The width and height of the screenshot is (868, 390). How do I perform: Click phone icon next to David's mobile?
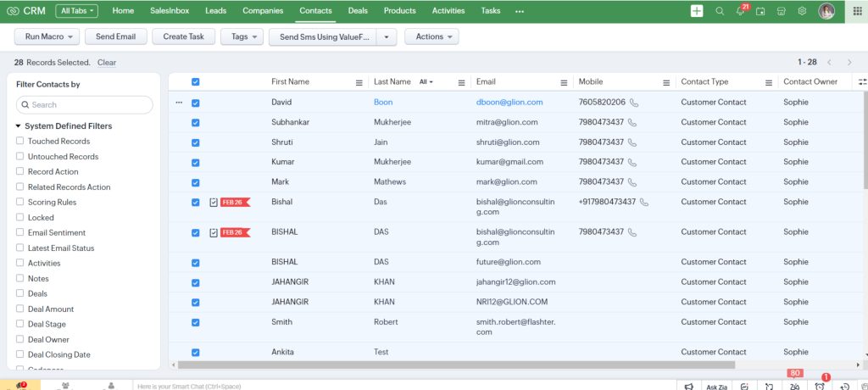[634, 103]
